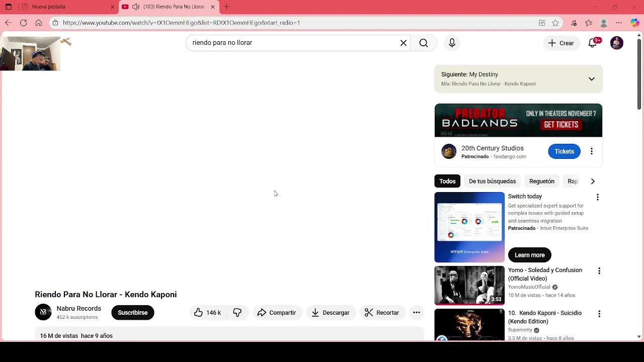
Task: Click the browser address bar URL
Action: click(181, 23)
